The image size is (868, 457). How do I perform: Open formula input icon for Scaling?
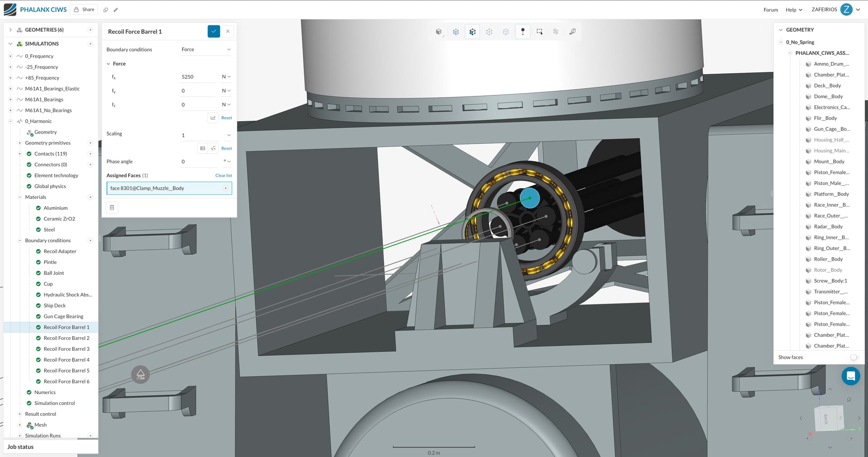[213, 148]
